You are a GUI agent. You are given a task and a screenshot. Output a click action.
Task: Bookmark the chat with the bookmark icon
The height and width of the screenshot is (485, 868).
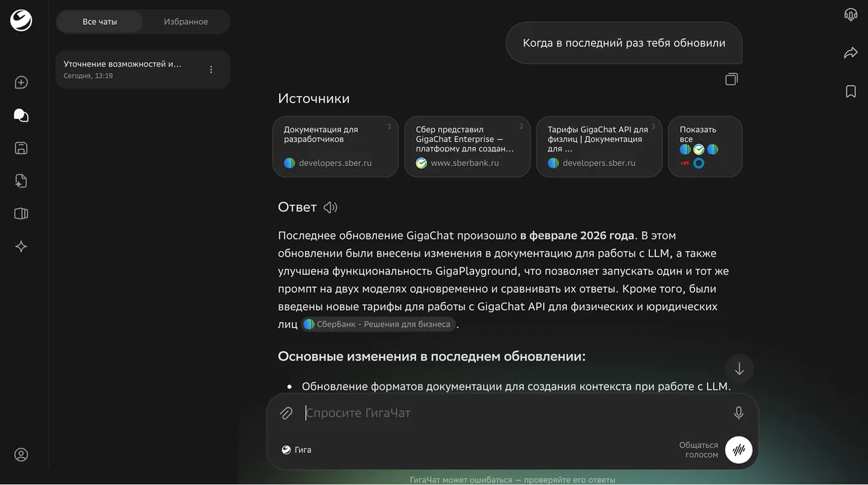850,91
